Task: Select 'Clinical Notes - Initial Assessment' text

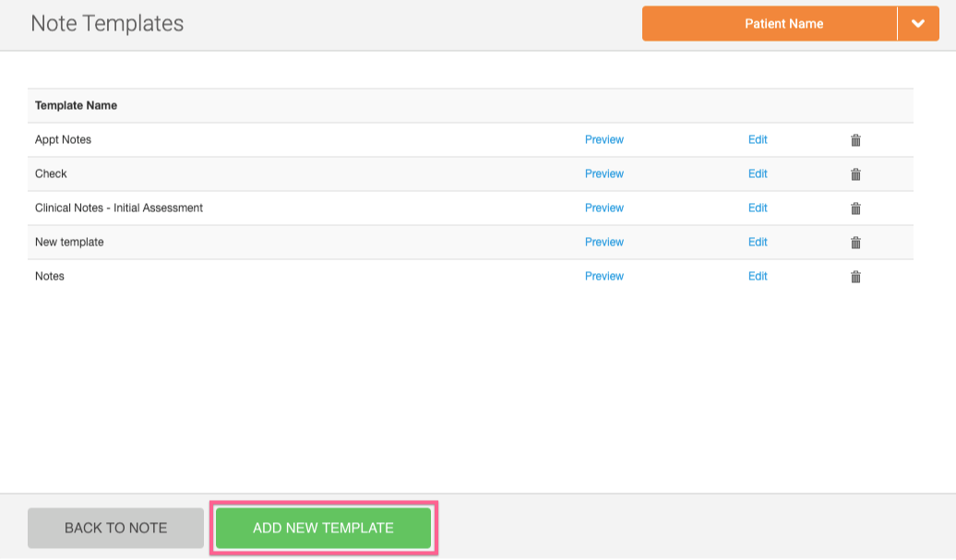Action: click(x=119, y=208)
